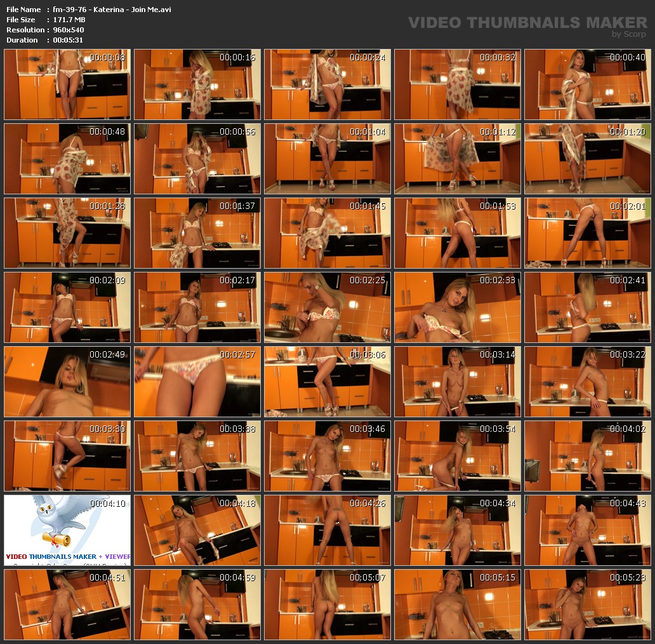Screen dimensions: 655x644
Task: Click the Duration value 00:05:31
Action: 68,40
